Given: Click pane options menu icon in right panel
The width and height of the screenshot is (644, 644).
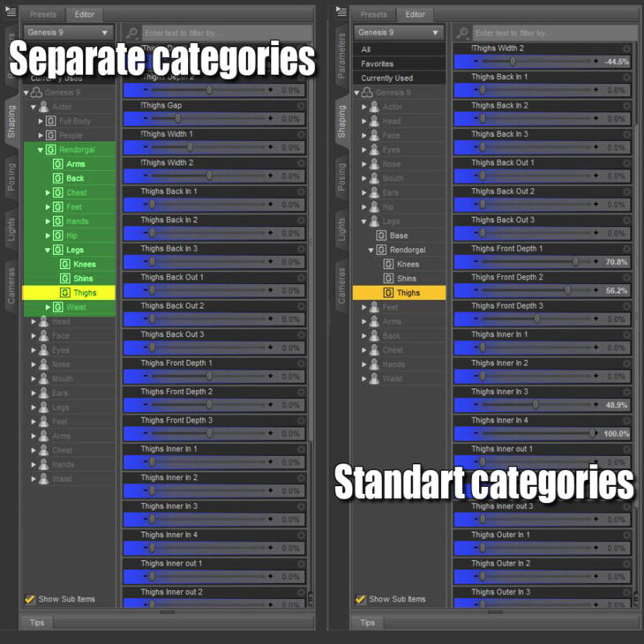Looking at the screenshot, I should (x=341, y=13).
